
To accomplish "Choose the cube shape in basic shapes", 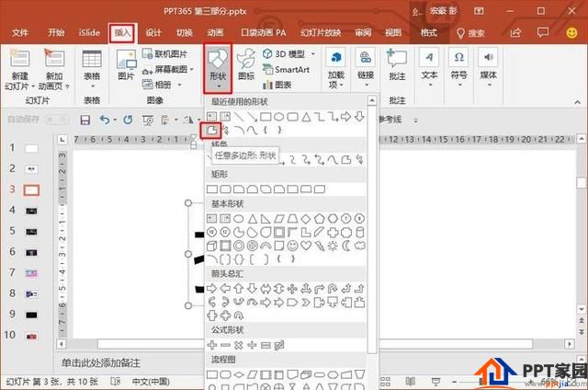I will (x=212, y=246).
